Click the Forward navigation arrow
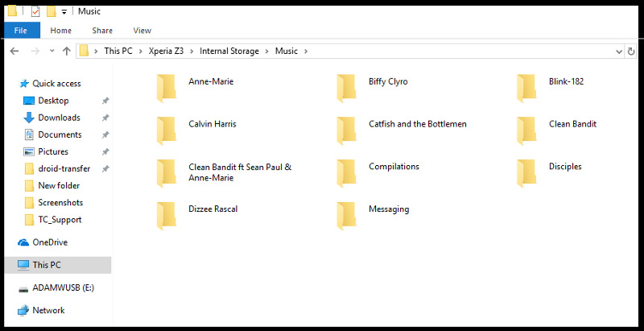This screenshot has width=644, height=331. pos(35,51)
